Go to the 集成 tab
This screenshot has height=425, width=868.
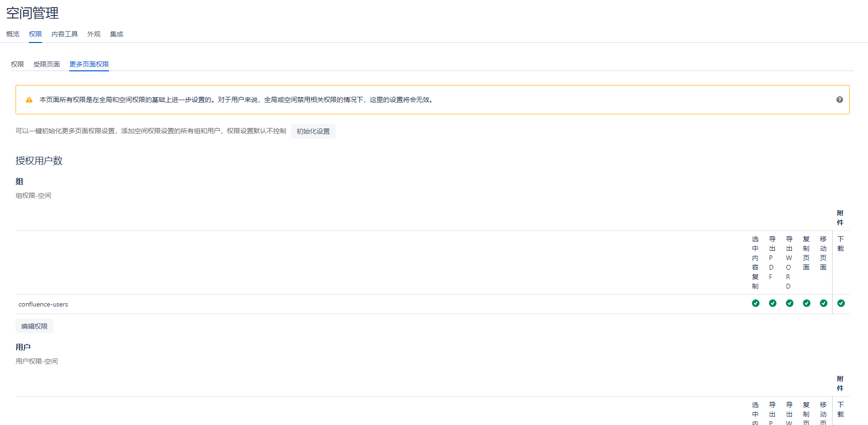click(117, 34)
